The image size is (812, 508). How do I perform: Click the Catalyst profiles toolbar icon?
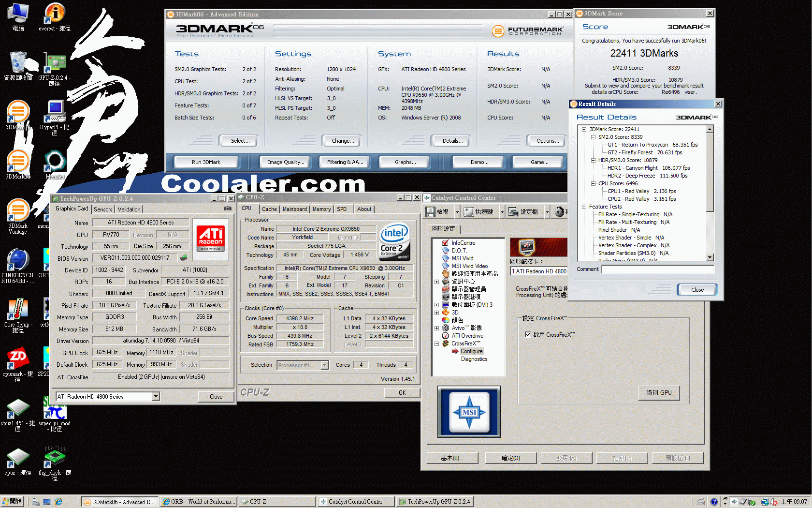point(523,212)
